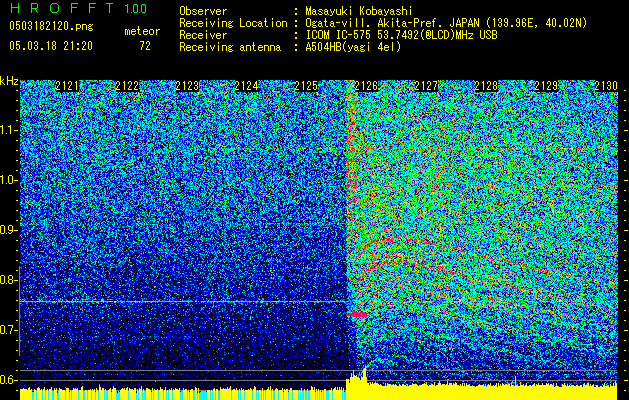Click the bright pink meteor echo blob
629x400 pixels.
[x=357, y=315]
